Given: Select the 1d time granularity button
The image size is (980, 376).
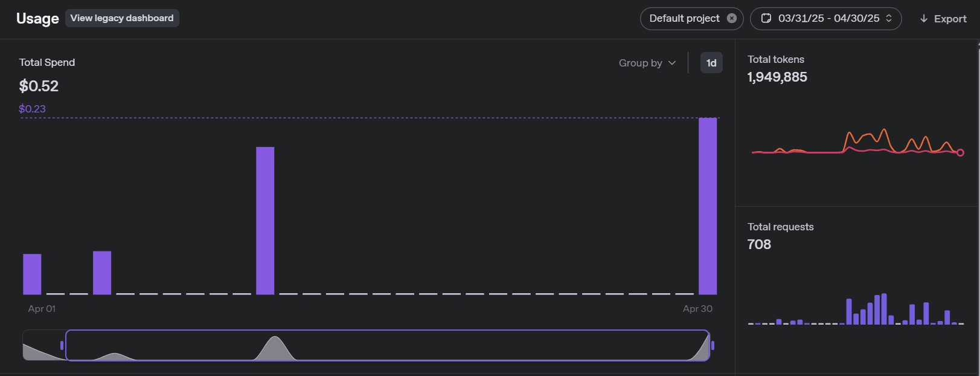Looking at the screenshot, I should pyautogui.click(x=711, y=62).
